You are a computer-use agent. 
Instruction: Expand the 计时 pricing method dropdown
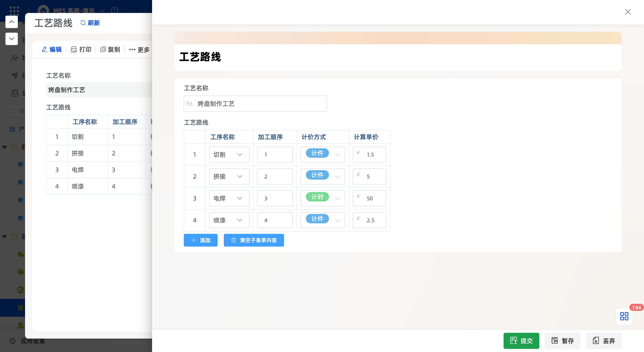[x=337, y=198]
